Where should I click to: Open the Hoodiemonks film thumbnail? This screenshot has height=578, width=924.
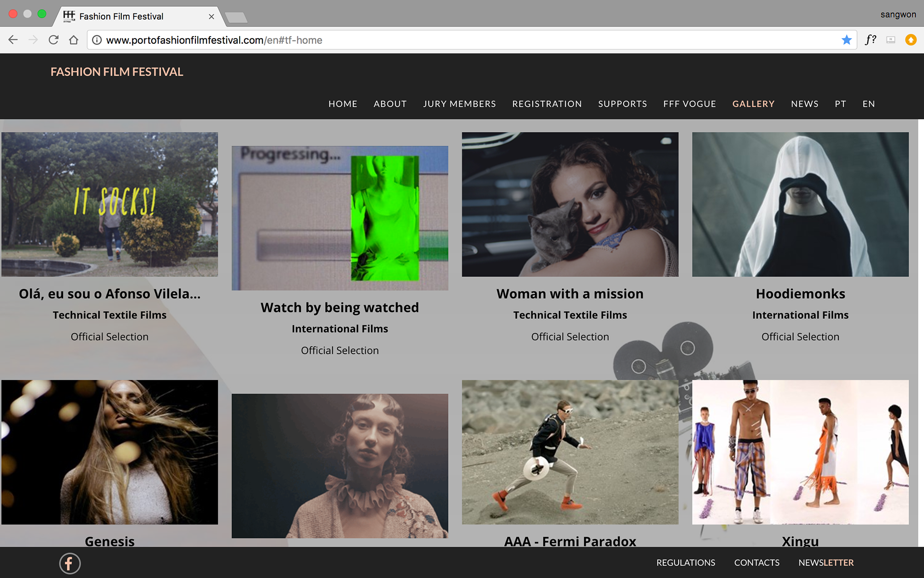[x=800, y=204]
